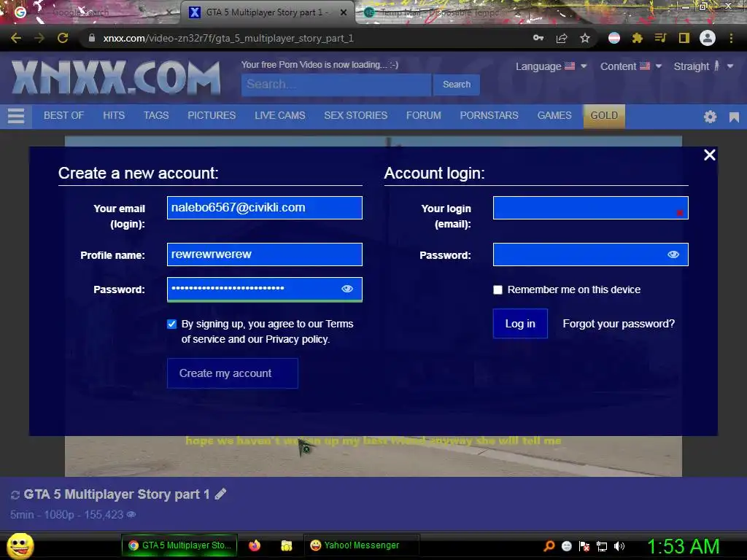Open the BEST OF menu item
The image size is (747, 560).
pyautogui.click(x=64, y=116)
